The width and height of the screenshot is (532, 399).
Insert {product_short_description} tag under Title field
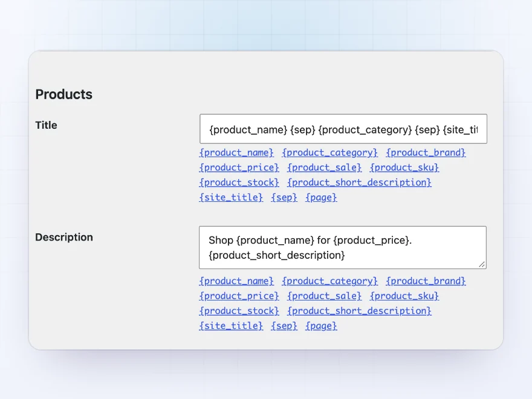[359, 183]
